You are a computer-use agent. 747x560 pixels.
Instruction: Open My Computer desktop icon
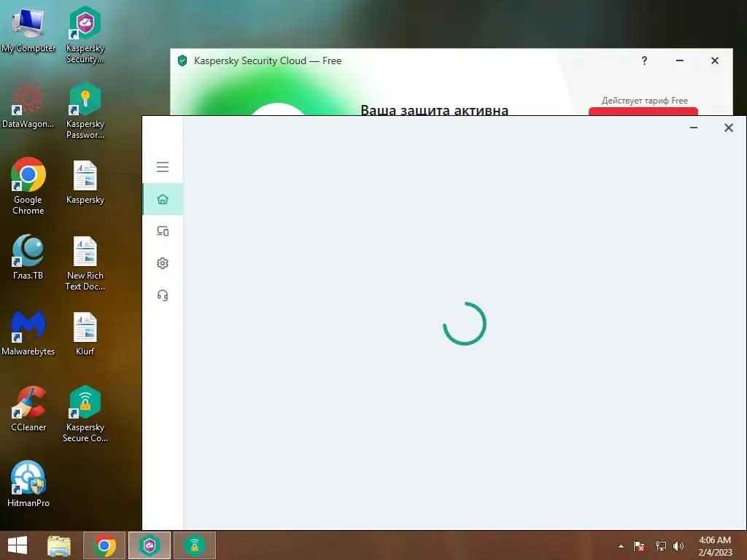[28, 31]
